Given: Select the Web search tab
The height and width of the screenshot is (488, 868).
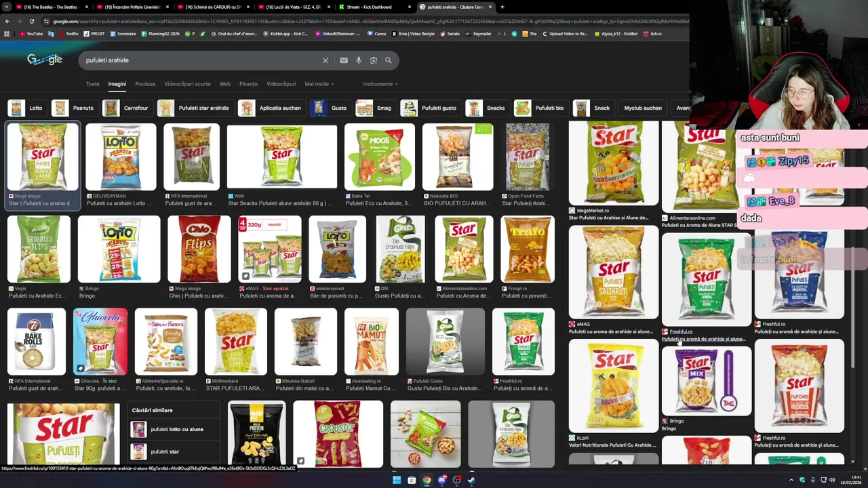Looking at the screenshot, I should pyautogui.click(x=224, y=84).
